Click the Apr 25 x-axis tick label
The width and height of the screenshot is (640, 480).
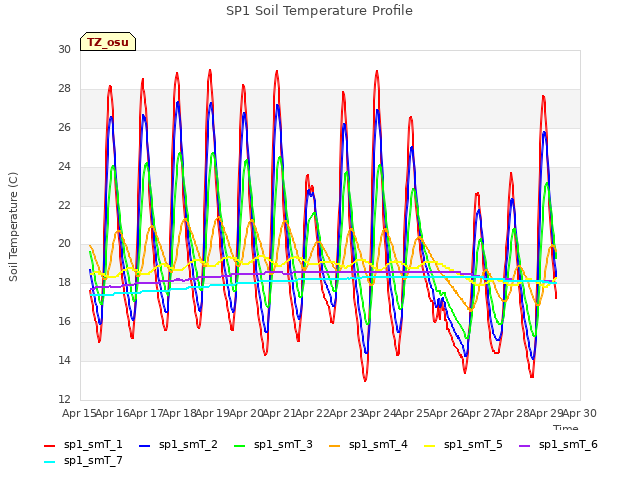[413, 414]
